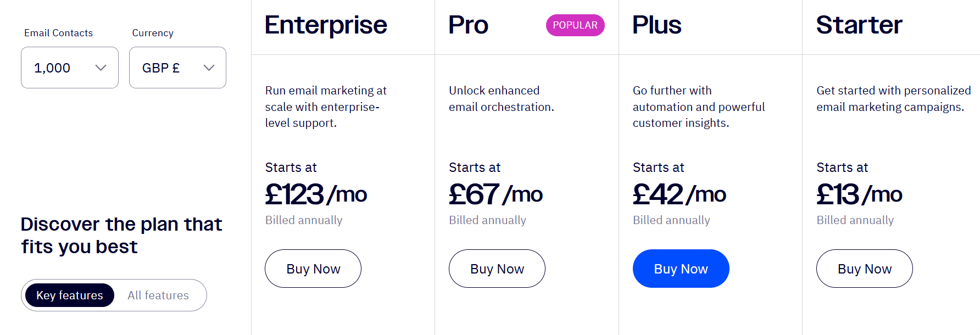This screenshot has width=980, height=335.
Task: Click the chevron next to 1,000 contacts
Action: (101, 68)
